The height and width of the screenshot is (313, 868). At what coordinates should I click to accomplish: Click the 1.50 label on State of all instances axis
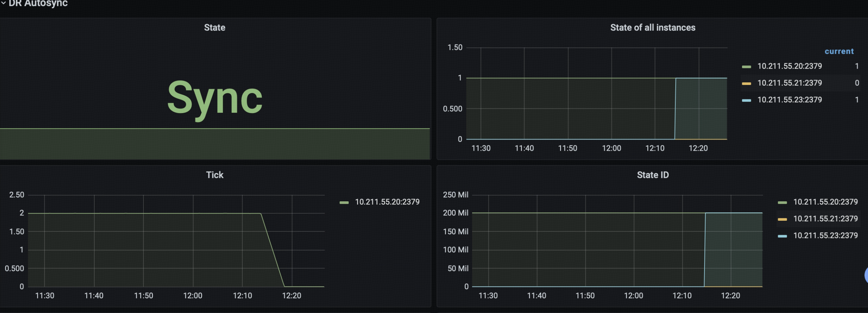click(455, 47)
